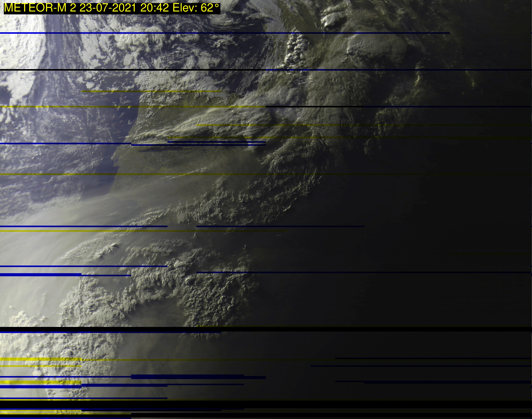Click the date 23-07-2021 in the overlay
Viewport: 532px width, 419px height.
coord(108,8)
